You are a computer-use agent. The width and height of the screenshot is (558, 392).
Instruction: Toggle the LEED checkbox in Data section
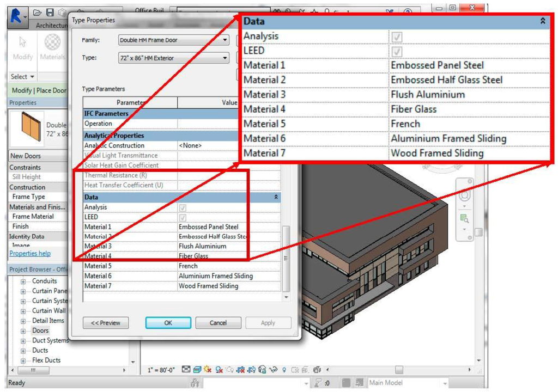coord(184,217)
